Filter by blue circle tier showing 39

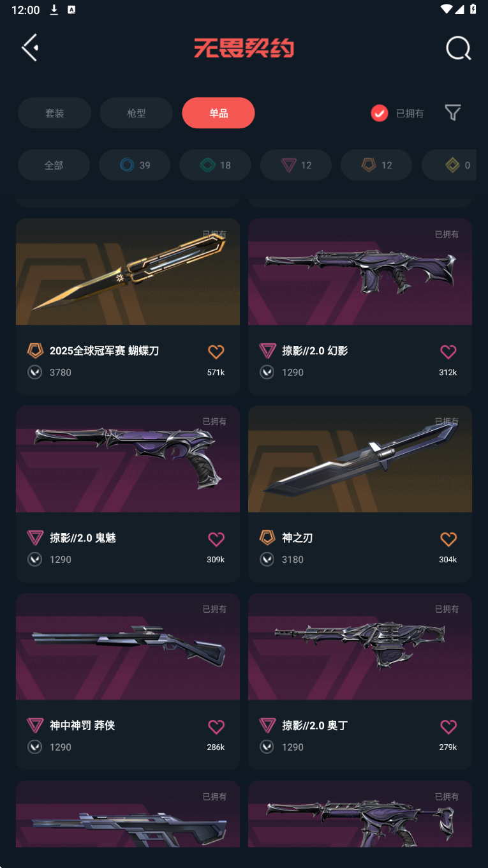click(x=134, y=165)
